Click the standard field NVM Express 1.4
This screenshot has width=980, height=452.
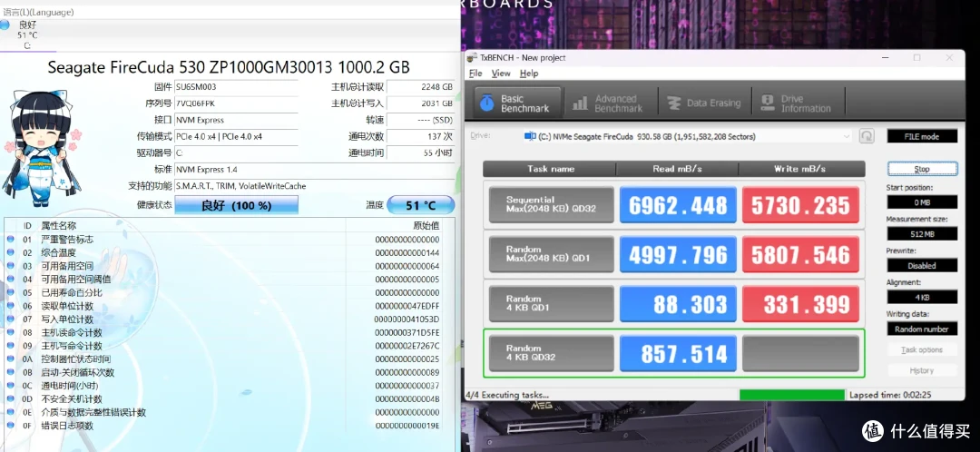[314, 169]
